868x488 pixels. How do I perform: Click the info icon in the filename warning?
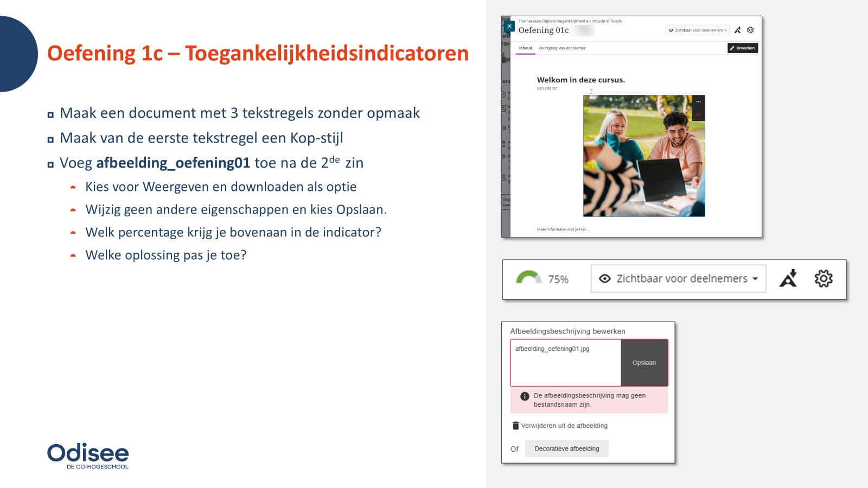(x=525, y=396)
